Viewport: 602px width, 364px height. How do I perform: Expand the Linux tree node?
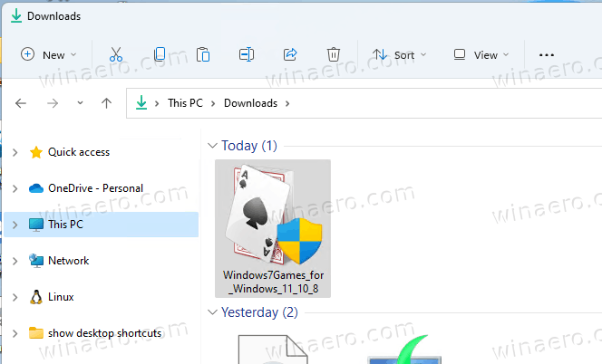pyautogui.click(x=15, y=297)
